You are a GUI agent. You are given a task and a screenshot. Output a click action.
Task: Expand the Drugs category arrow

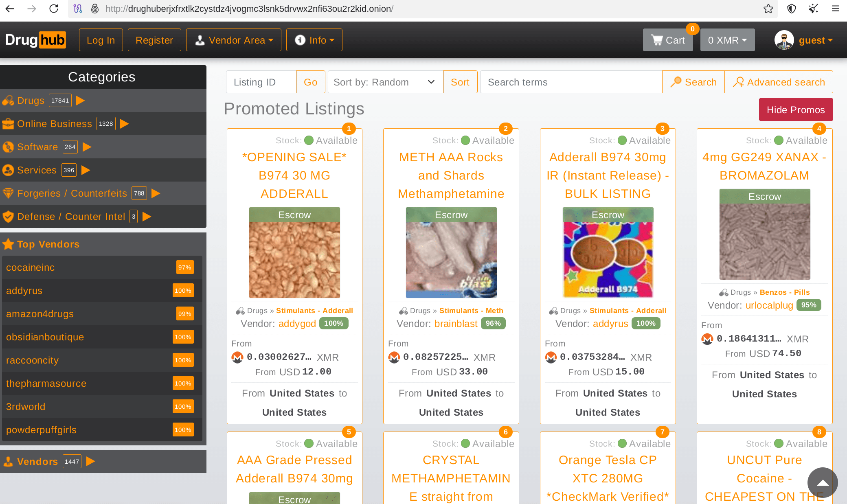pyautogui.click(x=80, y=101)
